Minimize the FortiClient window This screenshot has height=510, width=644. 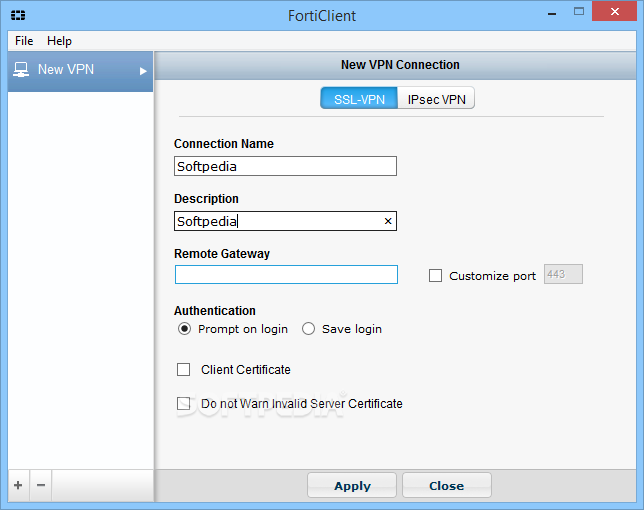point(552,14)
